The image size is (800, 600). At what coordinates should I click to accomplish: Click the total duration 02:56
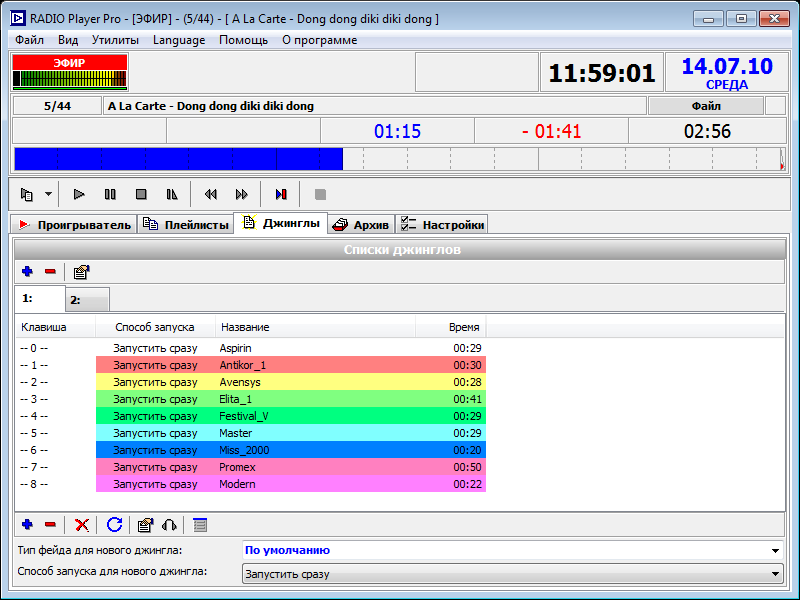[x=707, y=131]
